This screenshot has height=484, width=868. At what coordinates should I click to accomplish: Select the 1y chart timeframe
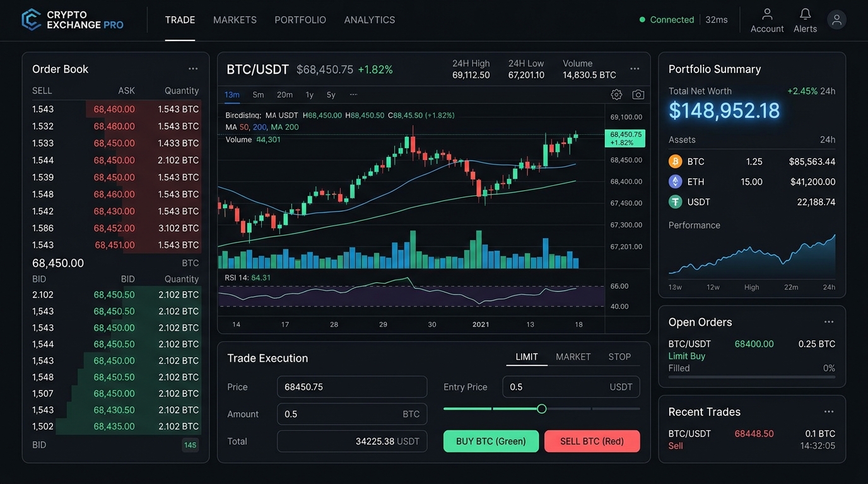click(x=309, y=95)
